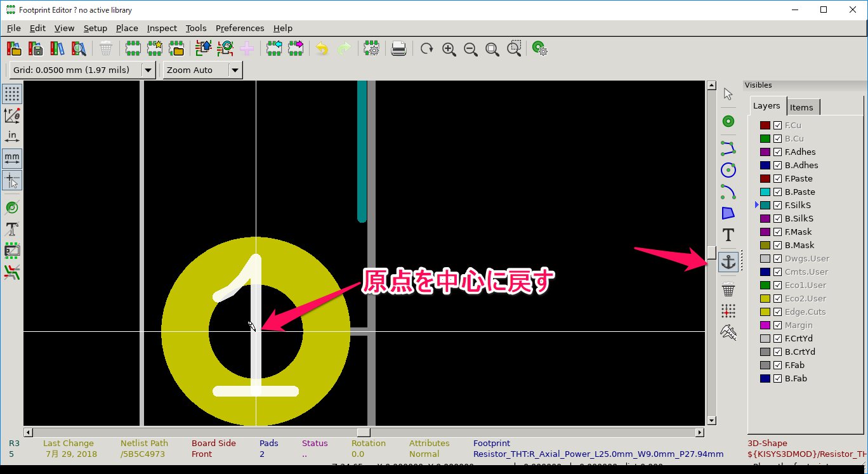Select the Draw Polygon tool
Image resolution: width=868 pixels, height=474 pixels.
[728, 213]
